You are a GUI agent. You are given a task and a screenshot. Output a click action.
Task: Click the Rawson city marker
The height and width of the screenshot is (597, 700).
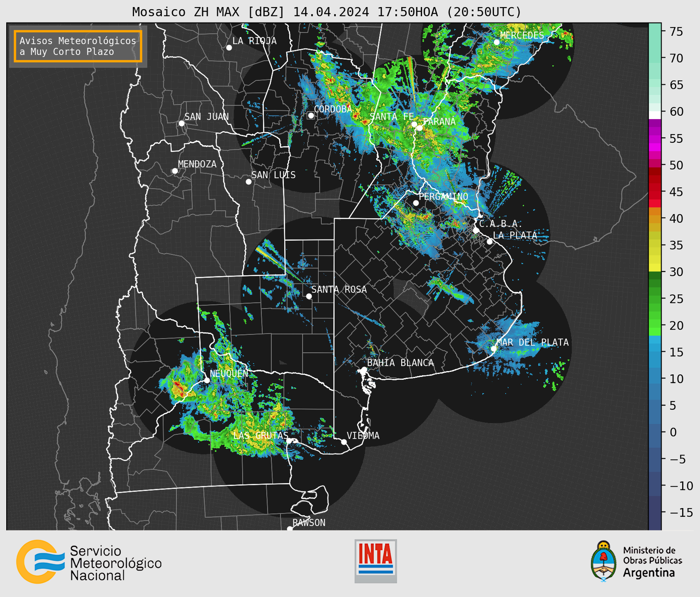(290, 528)
